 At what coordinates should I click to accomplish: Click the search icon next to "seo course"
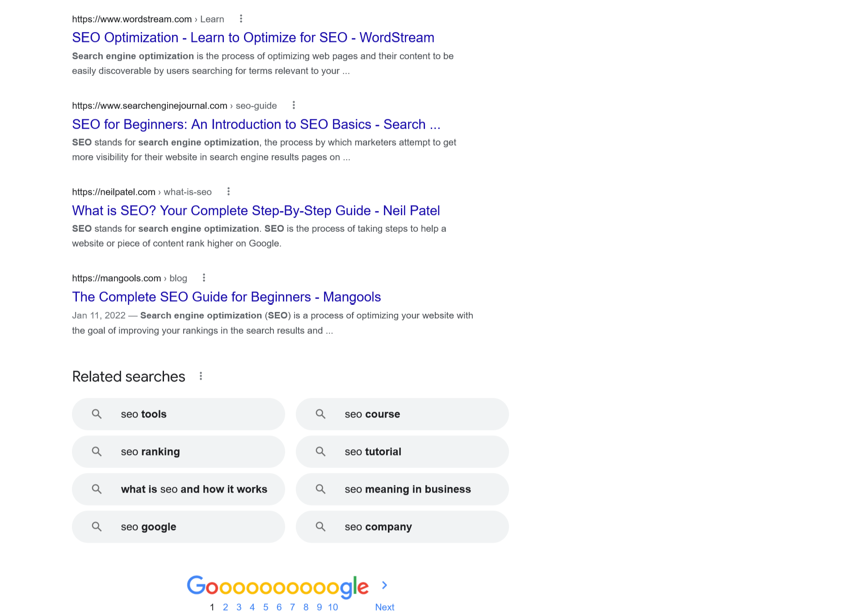(320, 414)
